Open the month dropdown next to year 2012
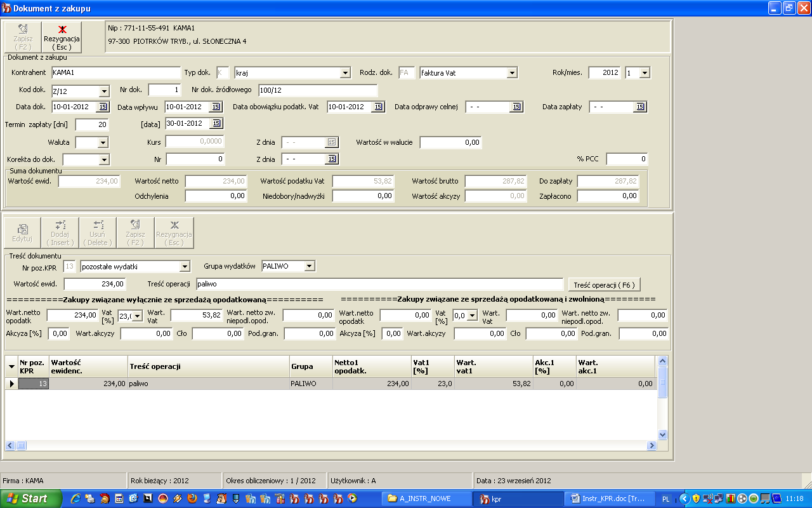 pyautogui.click(x=645, y=73)
